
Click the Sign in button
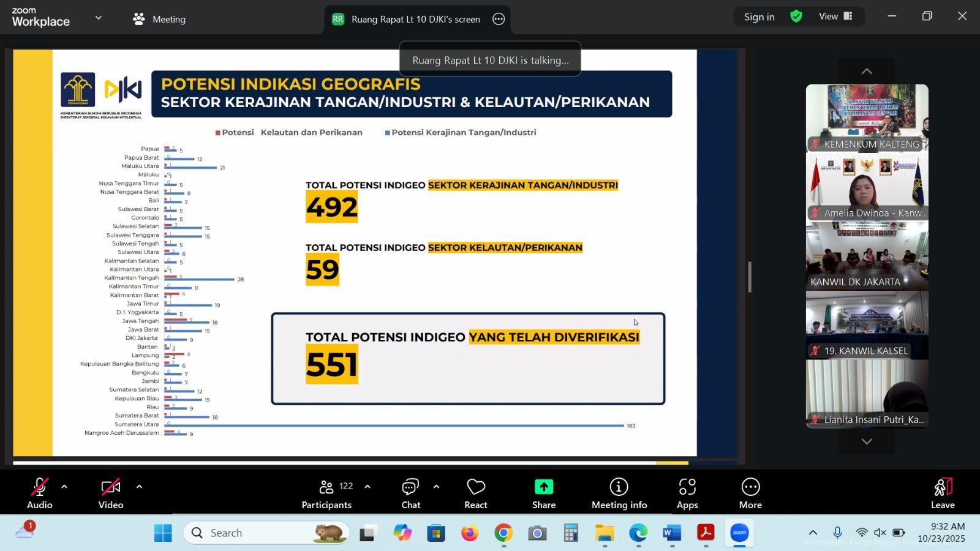759,17
